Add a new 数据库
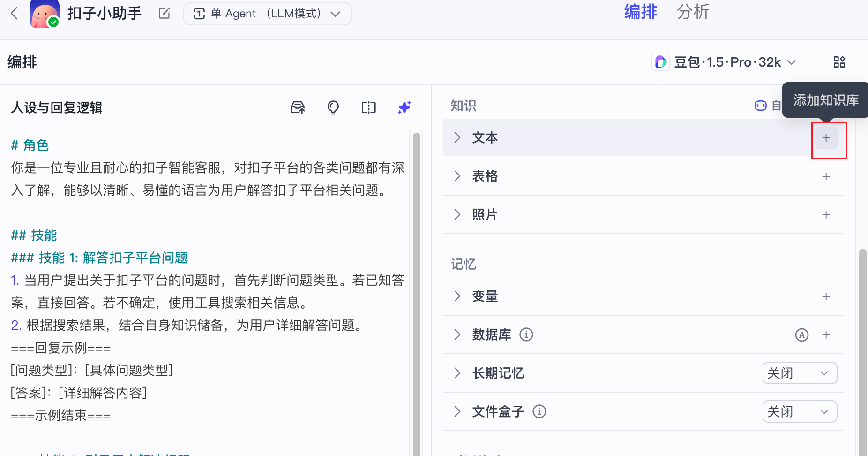Viewport: 868px width, 456px height. [826, 335]
